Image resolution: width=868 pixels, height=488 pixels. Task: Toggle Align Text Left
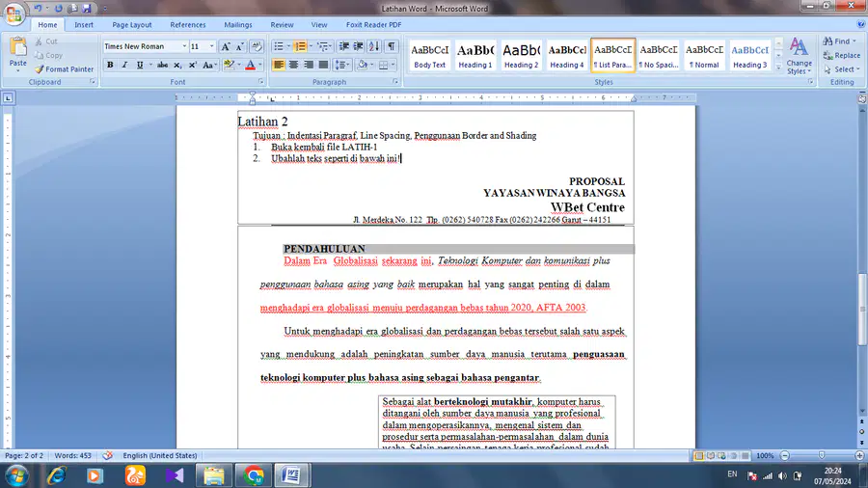click(279, 66)
